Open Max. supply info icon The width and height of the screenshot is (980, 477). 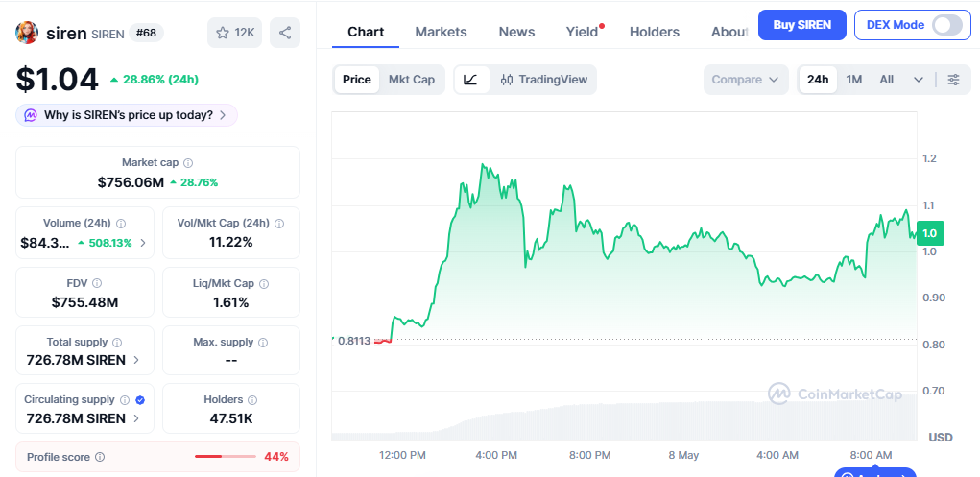(x=263, y=343)
